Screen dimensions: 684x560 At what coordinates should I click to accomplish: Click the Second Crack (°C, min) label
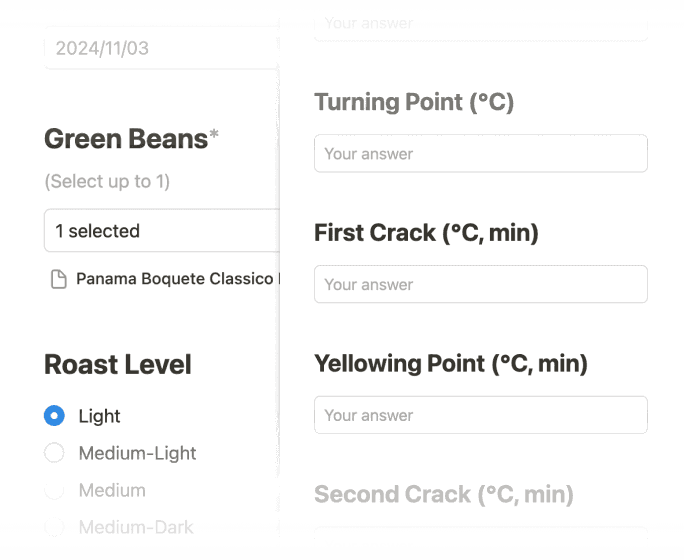[443, 494]
